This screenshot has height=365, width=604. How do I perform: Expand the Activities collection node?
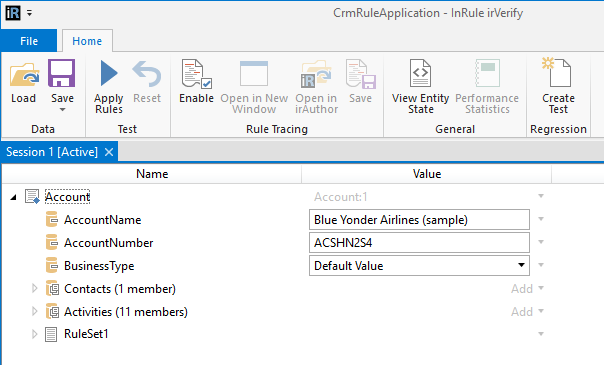(34, 311)
